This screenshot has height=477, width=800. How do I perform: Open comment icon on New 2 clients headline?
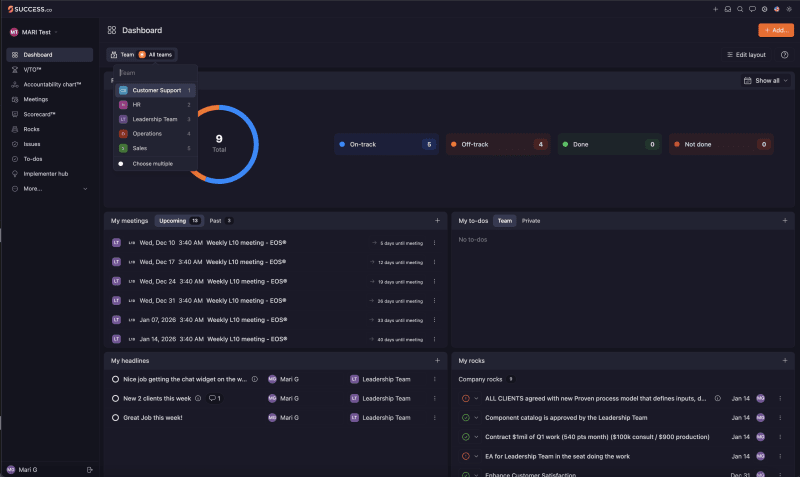point(214,398)
